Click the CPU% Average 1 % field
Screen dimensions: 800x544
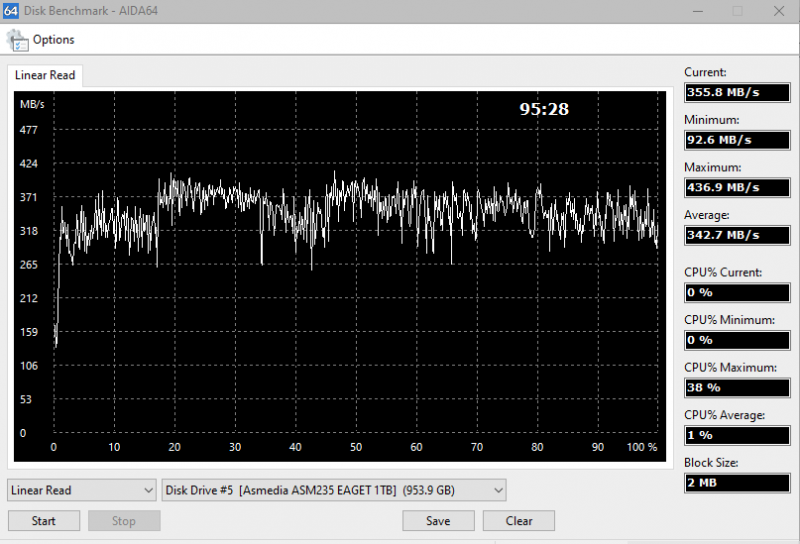pos(736,435)
